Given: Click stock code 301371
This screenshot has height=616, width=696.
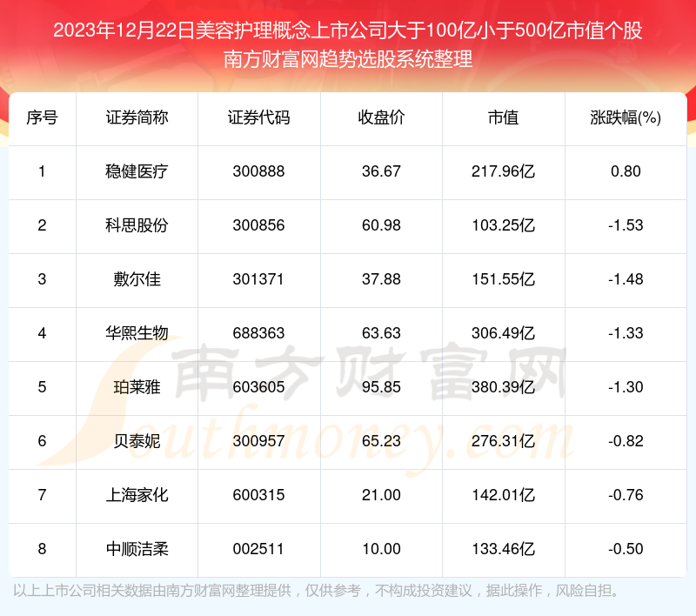Looking at the screenshot, I should click(x=258, y=279).
